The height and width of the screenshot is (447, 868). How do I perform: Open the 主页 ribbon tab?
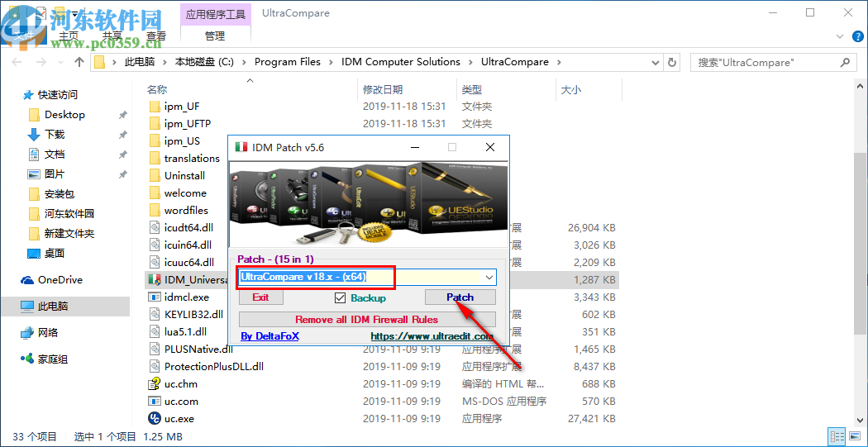(x=69, y=36)
